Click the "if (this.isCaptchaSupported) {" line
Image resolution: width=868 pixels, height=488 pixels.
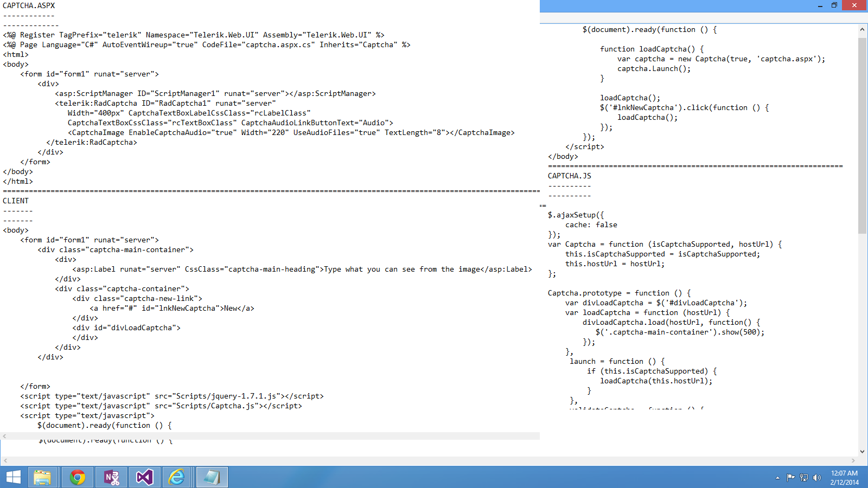(x=652, y=371)
